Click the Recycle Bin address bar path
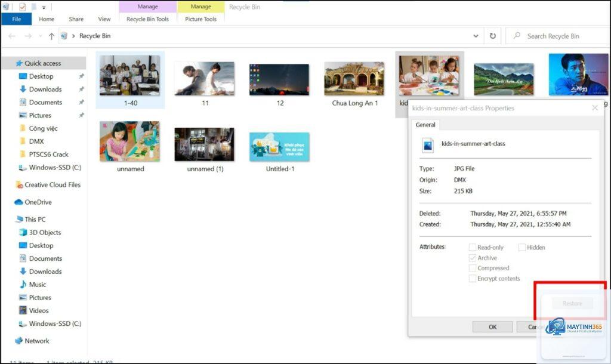Image resolution: width=611 pixels, height=364 pixels. [x=95, y=36]
